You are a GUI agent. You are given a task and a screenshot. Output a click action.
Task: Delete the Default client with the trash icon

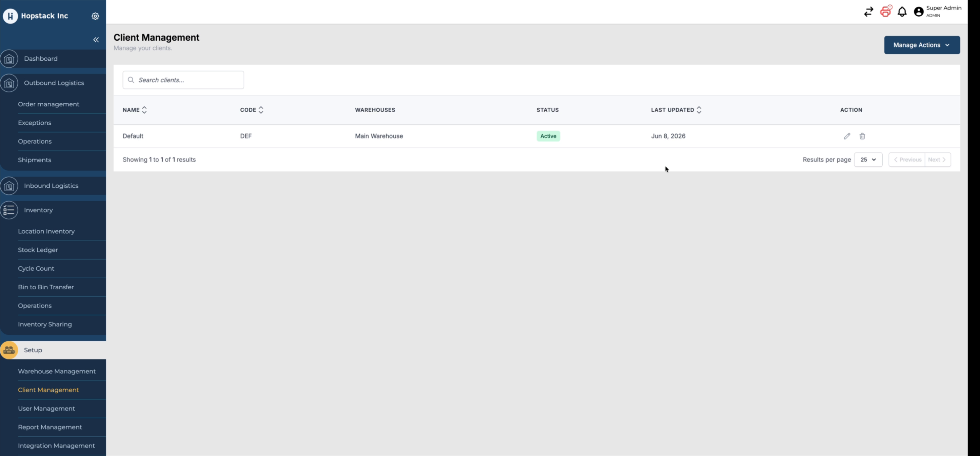pyautogui.click(x=862, y=136)
